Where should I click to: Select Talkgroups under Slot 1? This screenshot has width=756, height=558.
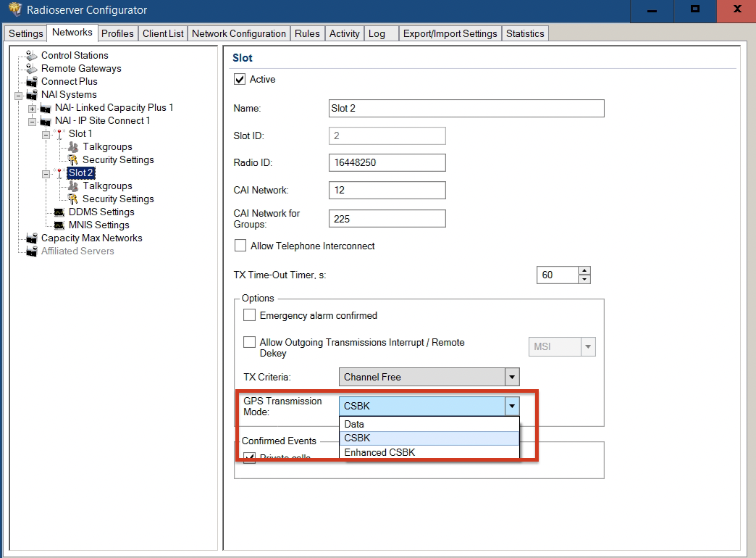pyautogui.click(x=107, y=146)
